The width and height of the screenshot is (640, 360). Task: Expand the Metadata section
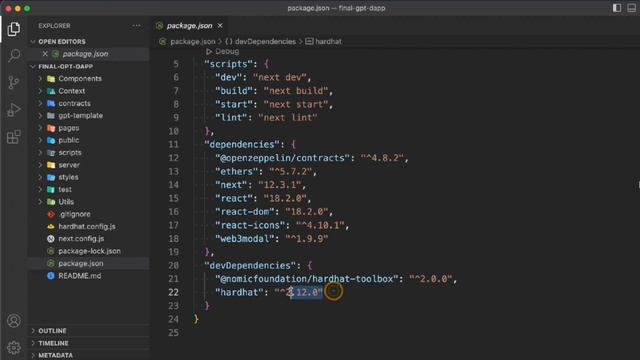[56, 356]
